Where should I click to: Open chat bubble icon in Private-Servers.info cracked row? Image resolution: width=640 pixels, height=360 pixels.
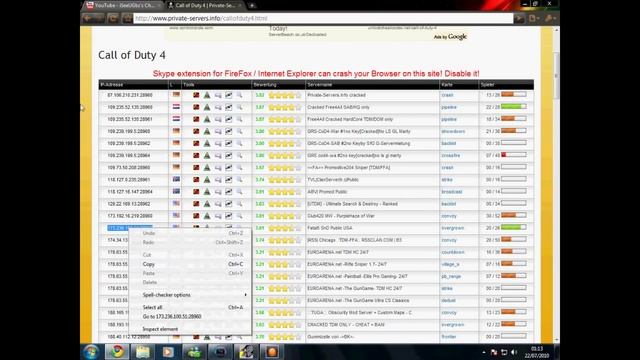[x=218, y=95]
